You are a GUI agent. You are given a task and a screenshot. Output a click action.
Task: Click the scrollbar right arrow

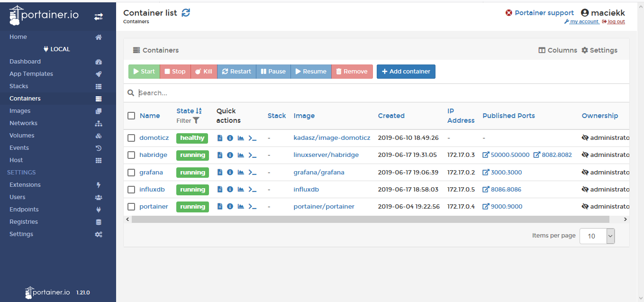point(625,220)
